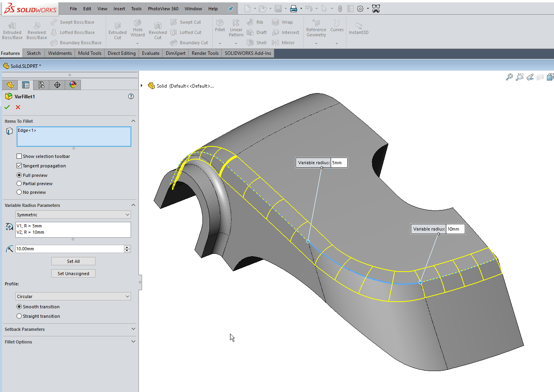Open the Mold Tools tab

[x=90, y=53]
